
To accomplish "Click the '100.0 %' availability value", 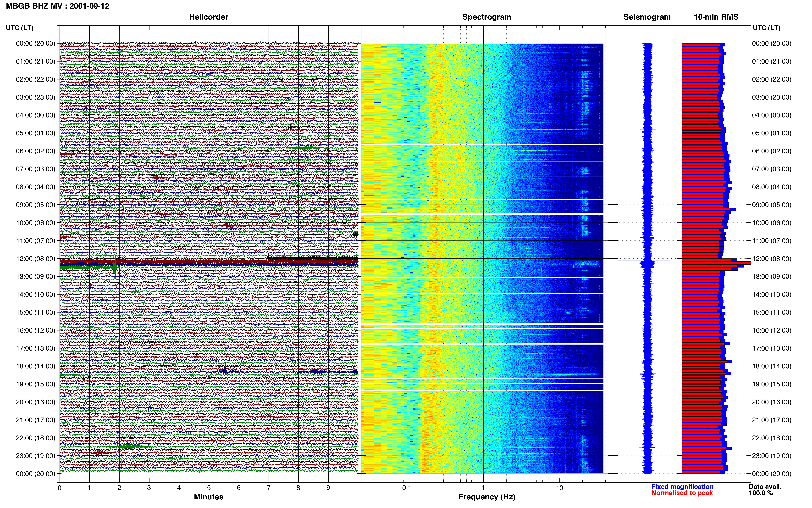I will pos(761,493).
